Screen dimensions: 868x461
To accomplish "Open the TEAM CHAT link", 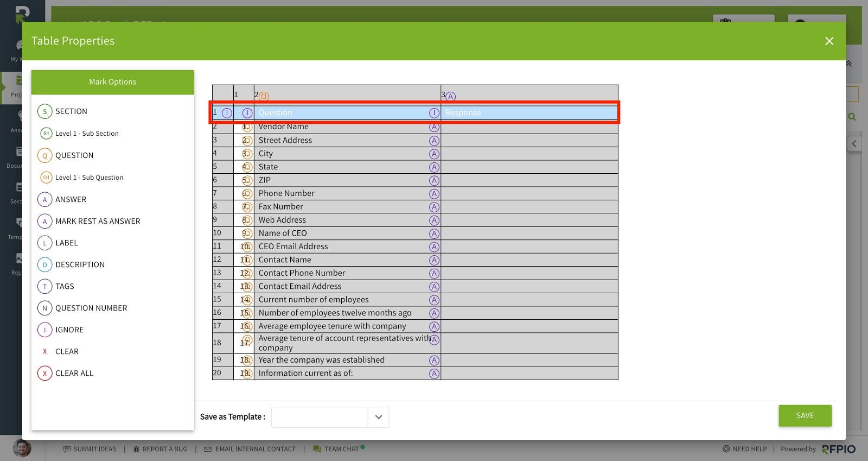I will click(x=339, y=449).
